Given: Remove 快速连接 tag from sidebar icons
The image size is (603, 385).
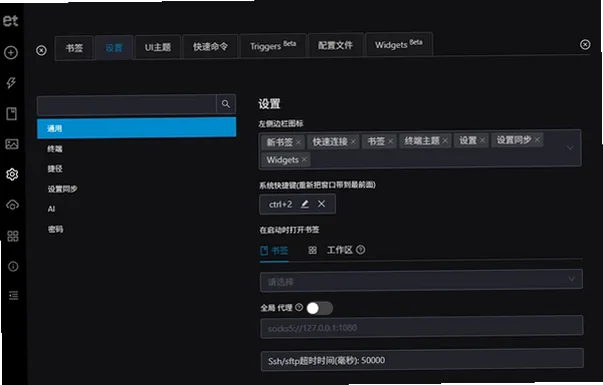Looking at the screenshot, I should pyautogui.click(x=353, y=142).
